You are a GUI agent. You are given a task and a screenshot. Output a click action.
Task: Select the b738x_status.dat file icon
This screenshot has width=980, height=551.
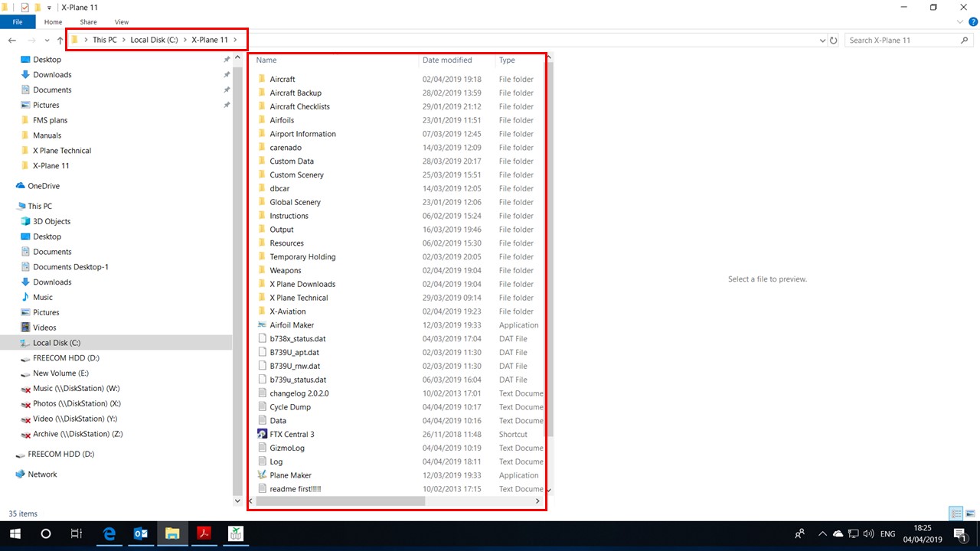262,338
